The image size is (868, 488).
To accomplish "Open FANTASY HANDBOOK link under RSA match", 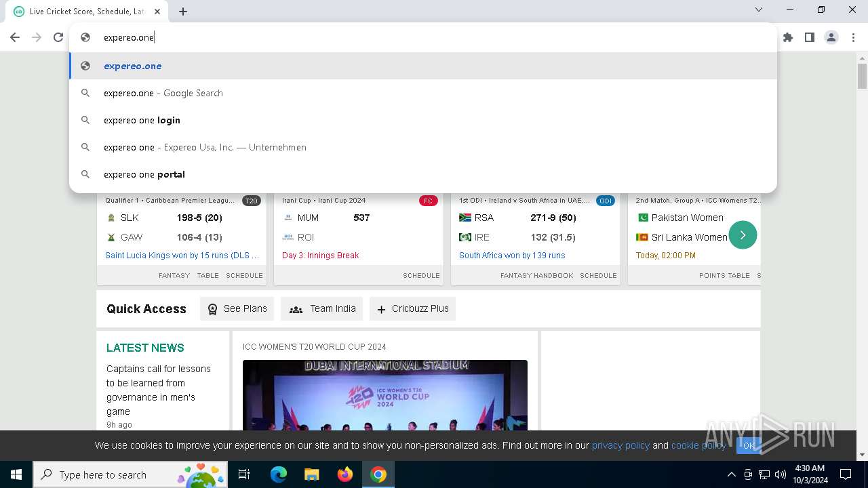I will point(537,275).
